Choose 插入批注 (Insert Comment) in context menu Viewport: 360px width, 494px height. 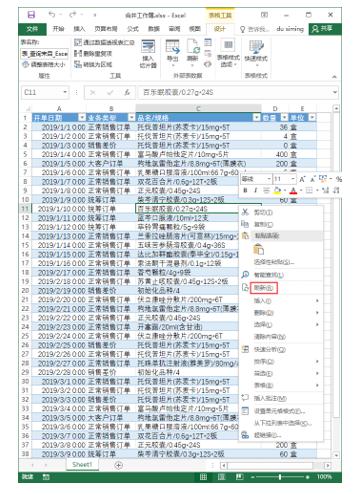281,398
